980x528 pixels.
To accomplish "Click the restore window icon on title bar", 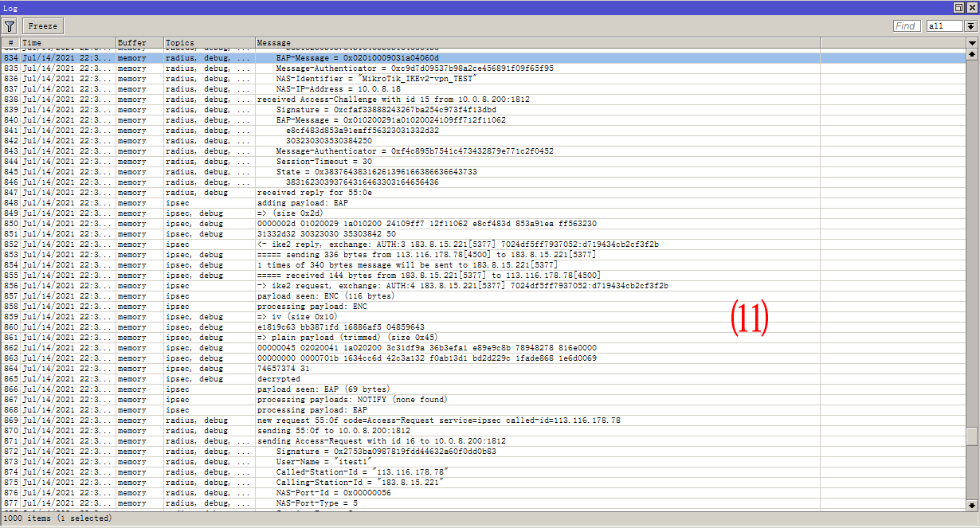I will [x=958, y=6].
